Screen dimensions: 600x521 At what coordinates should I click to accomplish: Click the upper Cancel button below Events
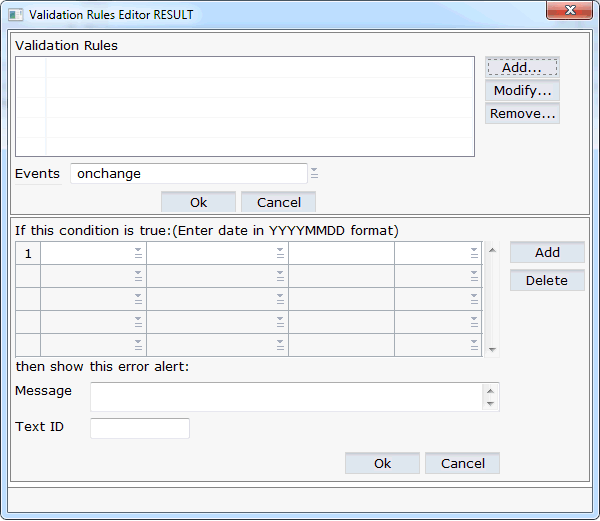[x=278, y=202]
